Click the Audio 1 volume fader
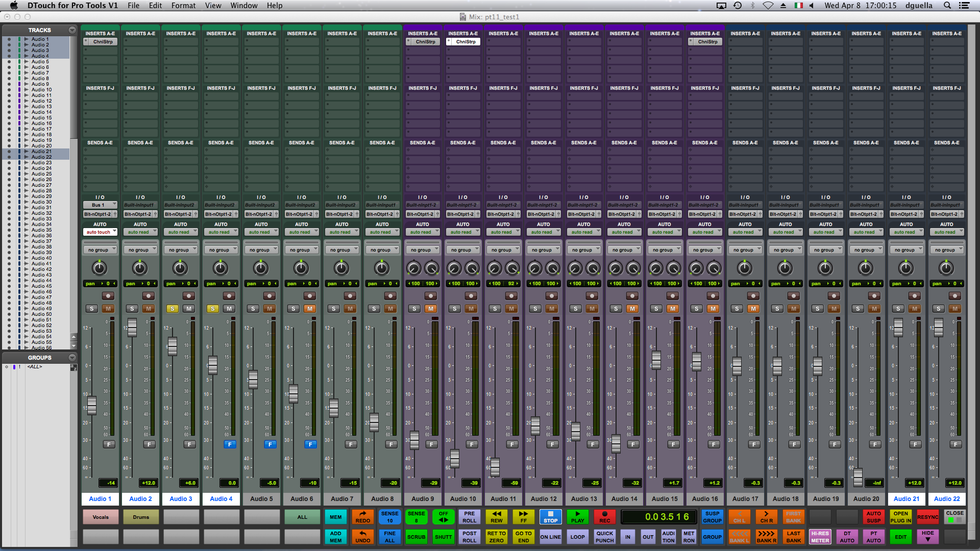Viewport: 980px width, 551px height. point(91,406)
